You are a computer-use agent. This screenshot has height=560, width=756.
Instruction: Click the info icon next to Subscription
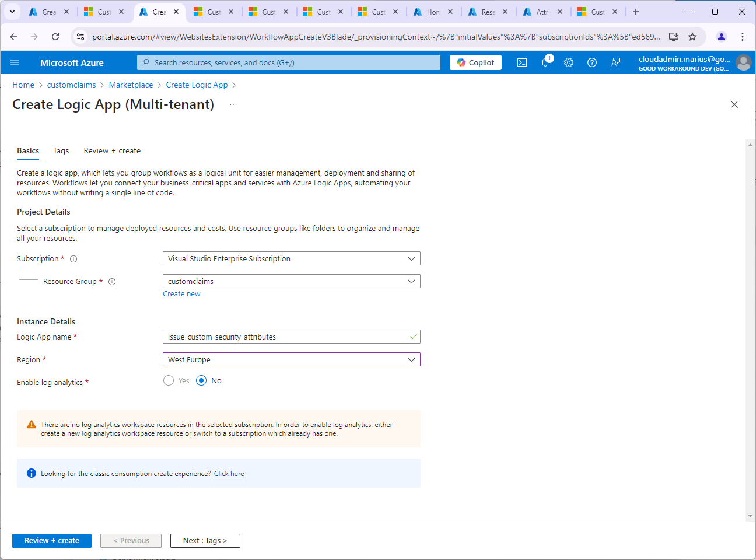(x=73, y=259)
